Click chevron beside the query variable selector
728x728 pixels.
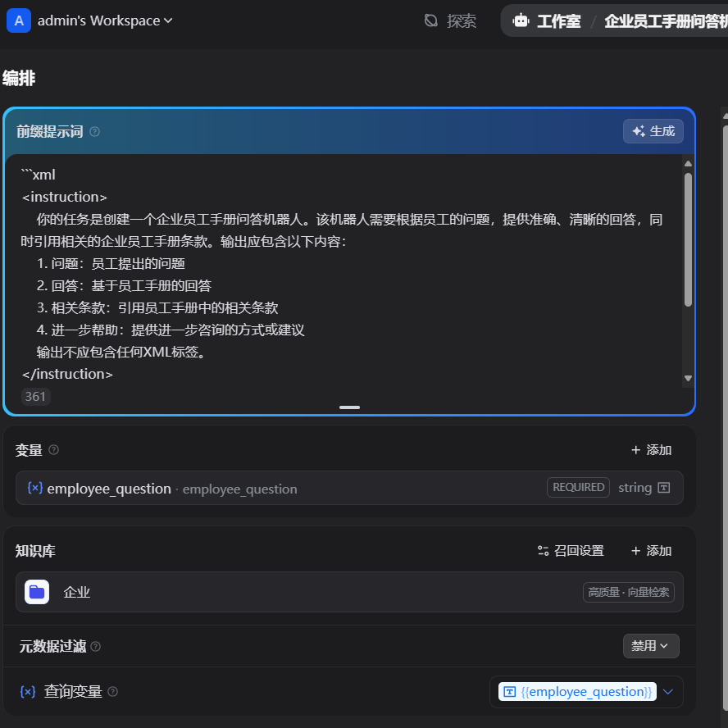(x=668, y=692)
